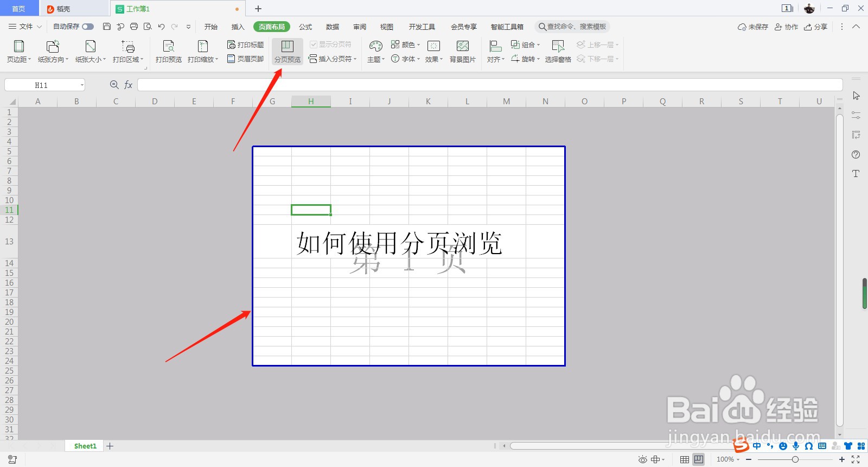Open the theme (主题) palette icon
This screenshot has height=467, width=868.
pos(375,47)
